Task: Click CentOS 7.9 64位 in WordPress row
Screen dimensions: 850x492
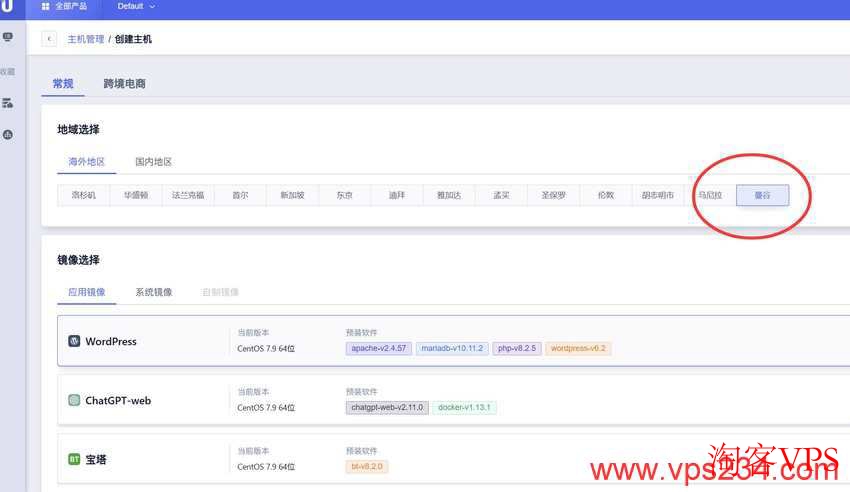Action: tap(266, 348)
